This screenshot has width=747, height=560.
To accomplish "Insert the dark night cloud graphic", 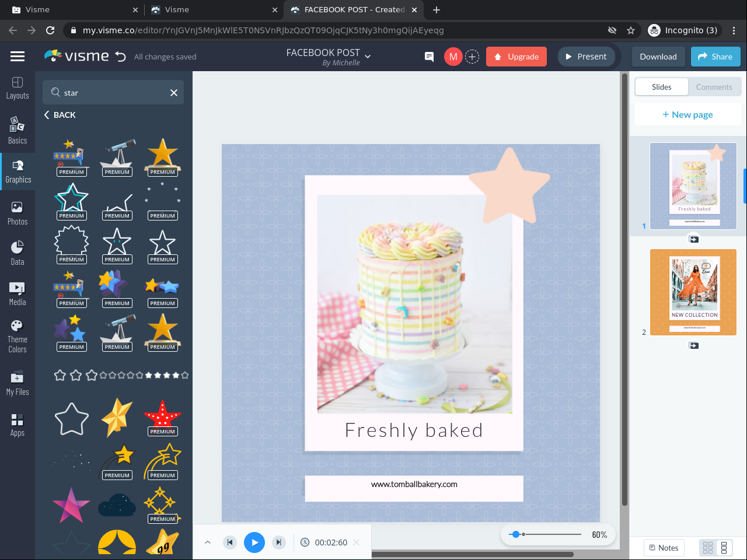I will pyautogui.click(x=117, y=505).
